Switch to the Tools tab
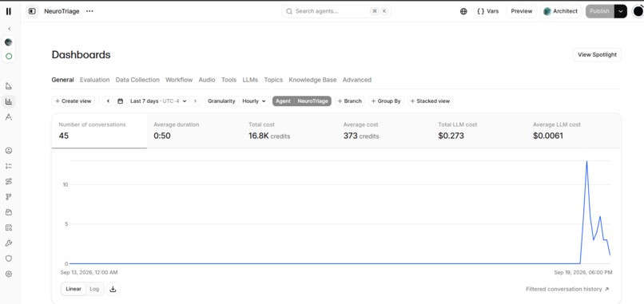644x304 pixels. (229, 80)
